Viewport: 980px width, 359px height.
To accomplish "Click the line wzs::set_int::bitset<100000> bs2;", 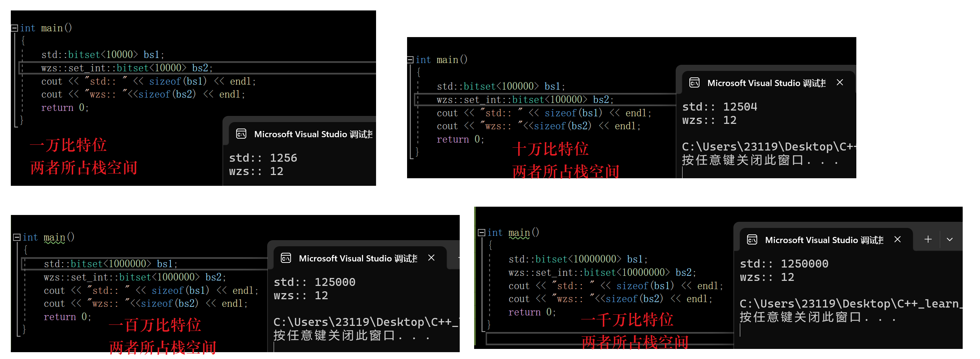I will [525, 100].
